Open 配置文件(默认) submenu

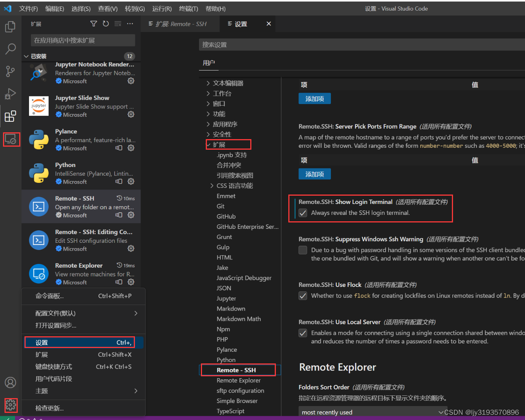tap(84, 313)
